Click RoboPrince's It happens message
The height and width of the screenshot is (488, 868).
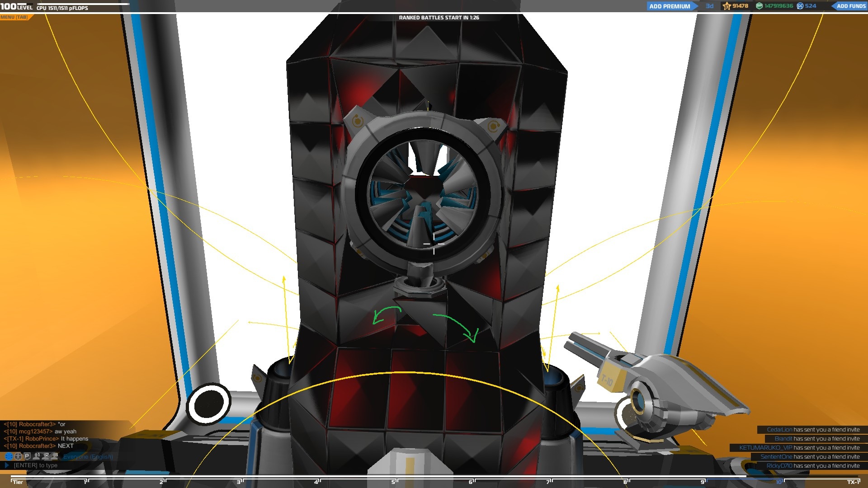[x=46, y=439]
